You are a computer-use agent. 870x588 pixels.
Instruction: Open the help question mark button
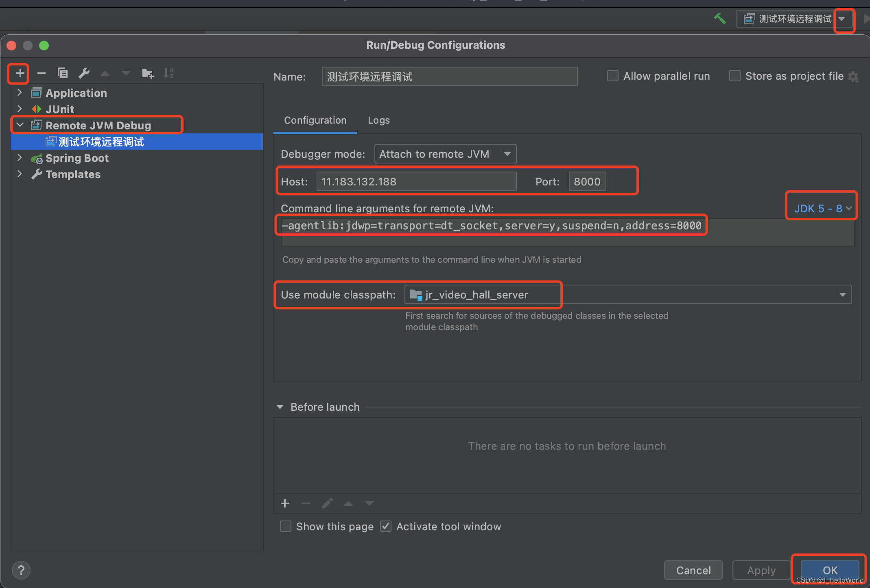[x=21, y=570]
